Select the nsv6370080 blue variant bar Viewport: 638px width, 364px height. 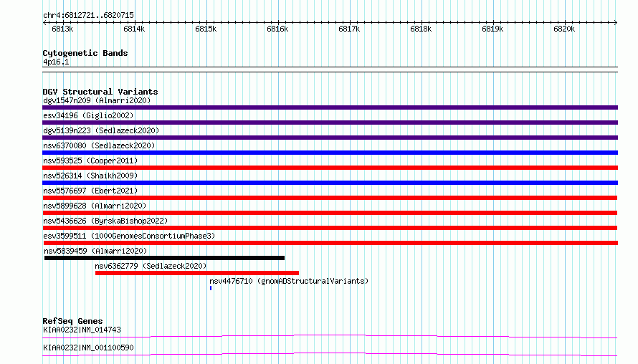click(x=330, y=153)
